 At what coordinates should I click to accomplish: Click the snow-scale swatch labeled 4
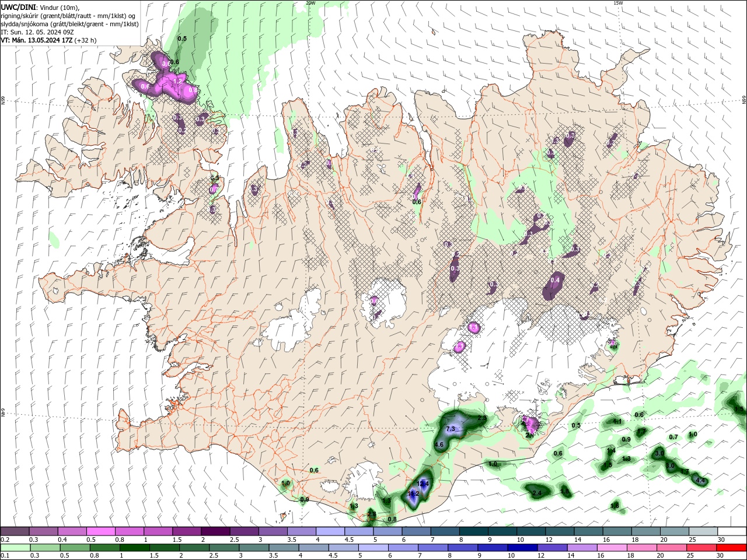pyautogui.click(x=330, y=531)
